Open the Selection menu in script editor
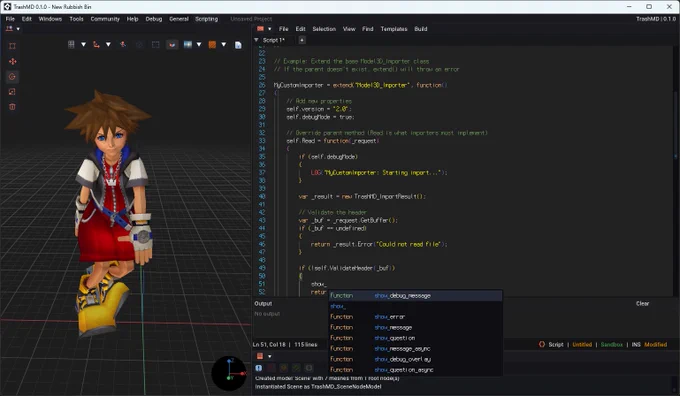The width and height of the screenshot is (680, 396). click(324, 29)
